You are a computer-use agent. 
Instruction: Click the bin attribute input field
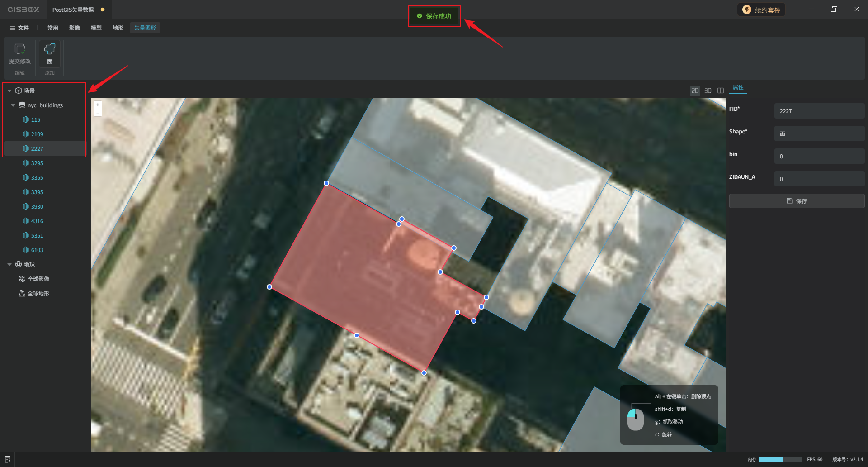[819, 156]
